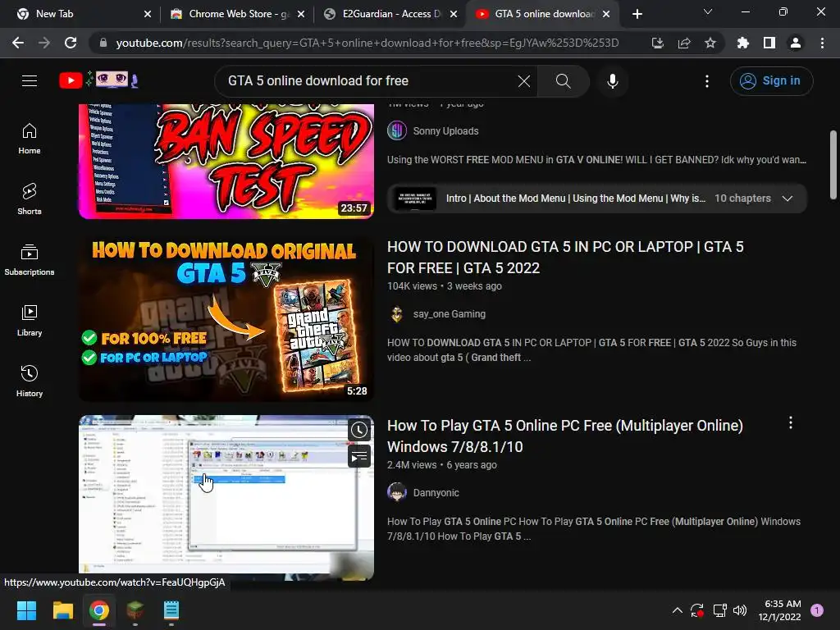Open Windows Start menu

pyautogui.click(x=26, y=610)
